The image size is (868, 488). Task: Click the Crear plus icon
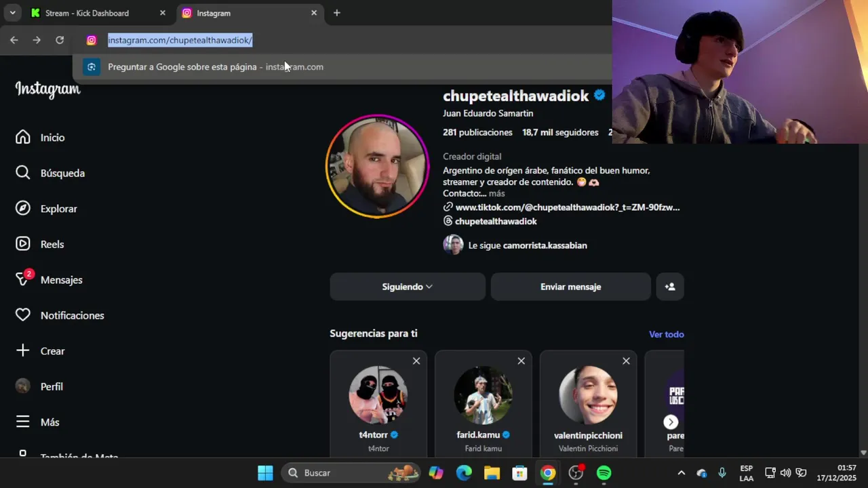point(23,350)
